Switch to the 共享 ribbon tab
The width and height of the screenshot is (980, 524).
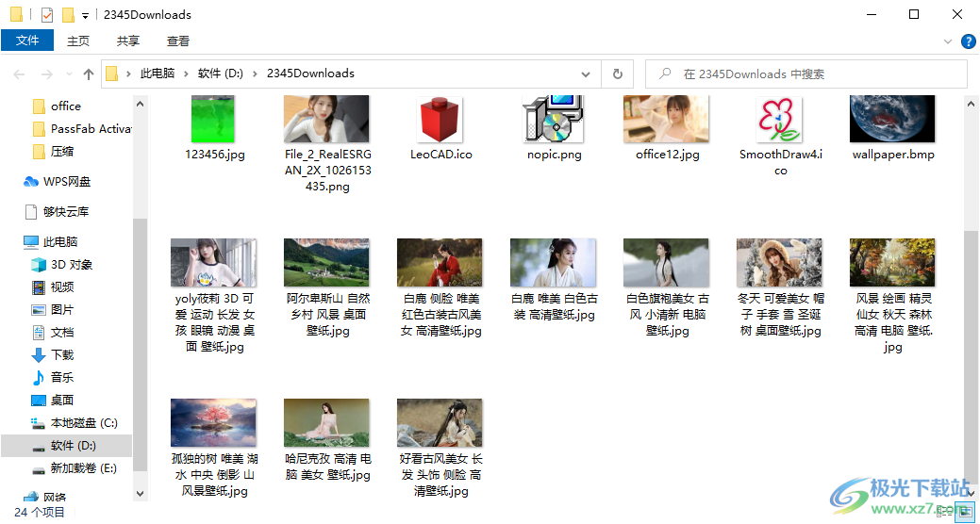coord(128,41)
